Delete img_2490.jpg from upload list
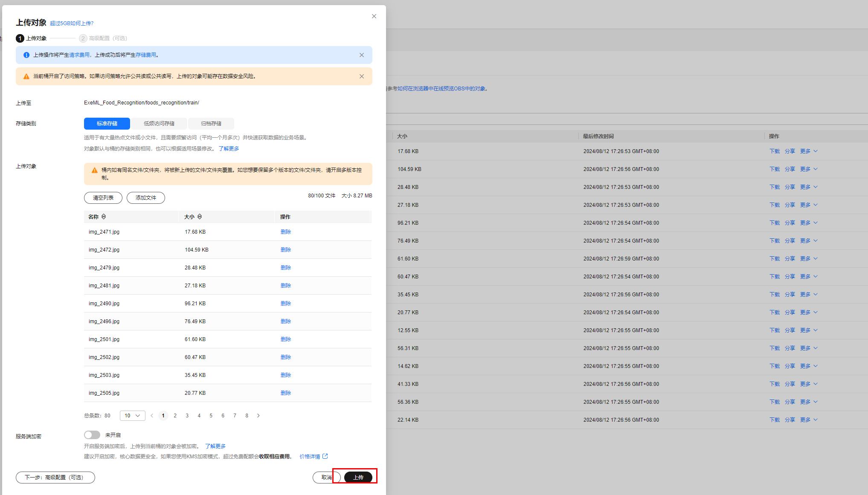This screenshot has width=868, height=495. (285, 304)
